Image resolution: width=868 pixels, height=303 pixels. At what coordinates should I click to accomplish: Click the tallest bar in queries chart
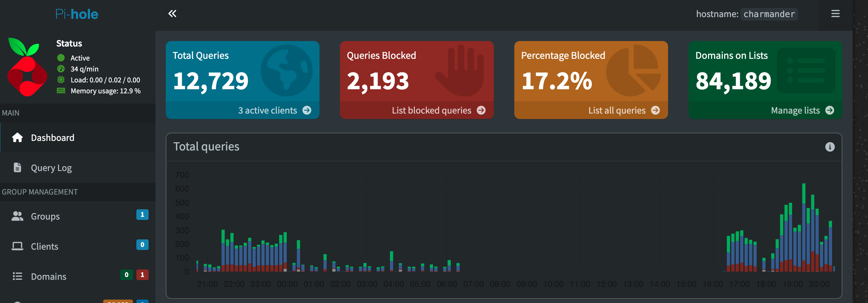(804, 226)
